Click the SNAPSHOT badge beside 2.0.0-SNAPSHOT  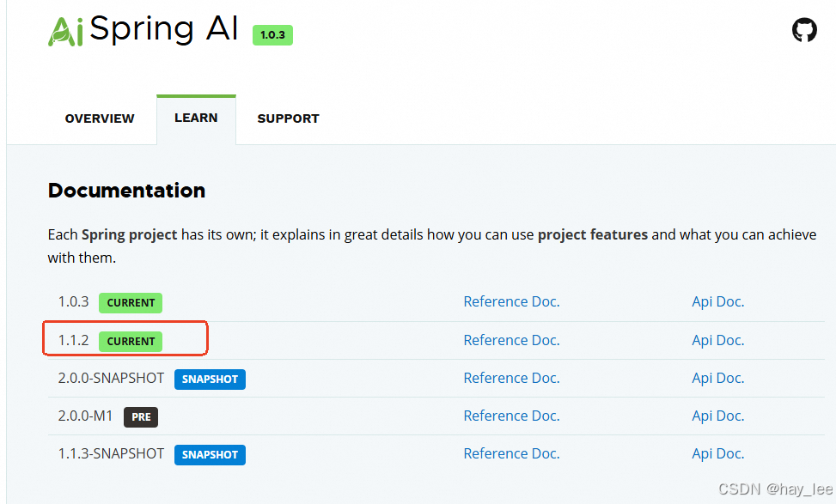[x=210, y=380]
